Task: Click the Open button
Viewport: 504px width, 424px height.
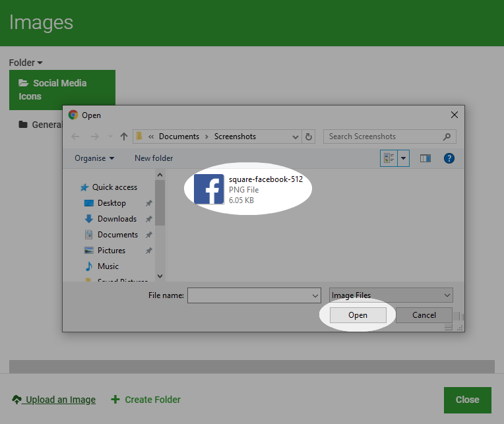Action: (x=358, y=315)
